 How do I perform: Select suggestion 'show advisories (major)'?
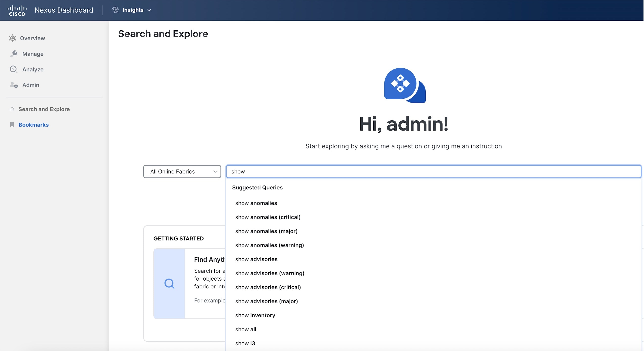pos(266,301)
